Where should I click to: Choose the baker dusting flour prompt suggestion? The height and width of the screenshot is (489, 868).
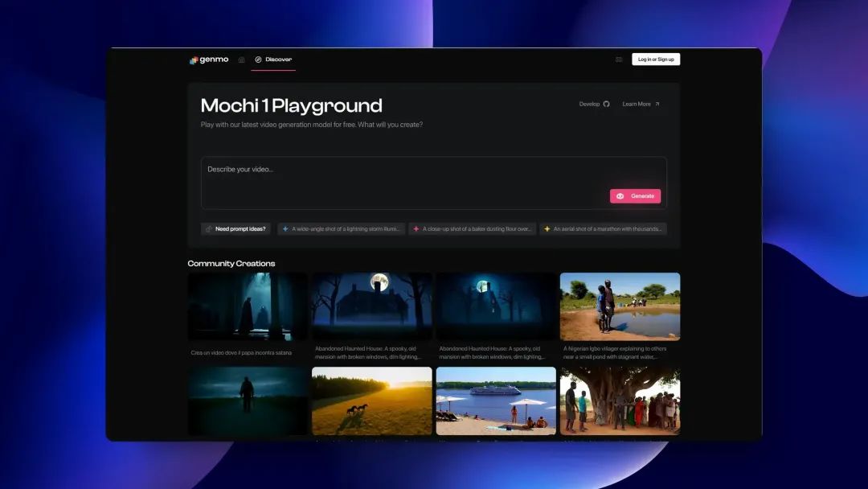(x=473, y=228)
